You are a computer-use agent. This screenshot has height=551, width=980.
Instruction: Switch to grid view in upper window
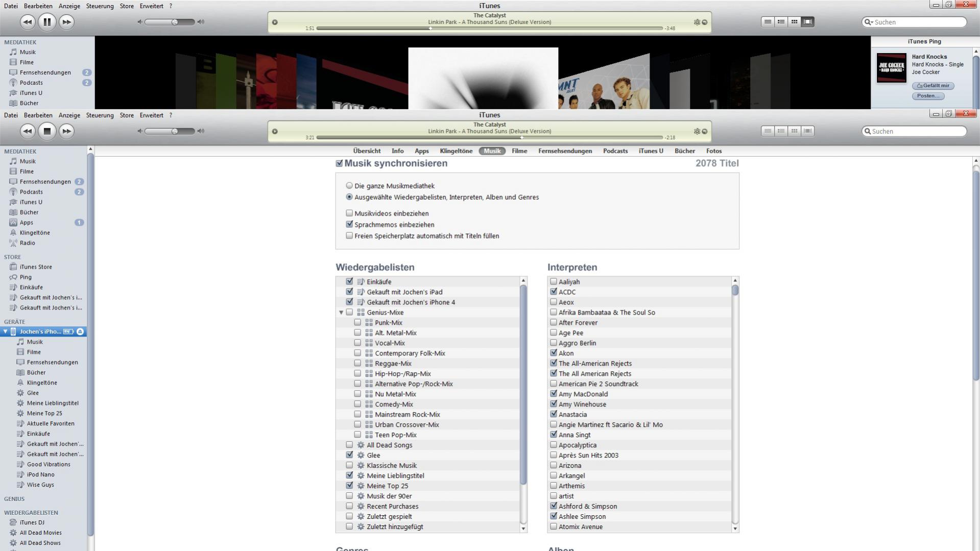pyautogui.click(x=794, y=22)
